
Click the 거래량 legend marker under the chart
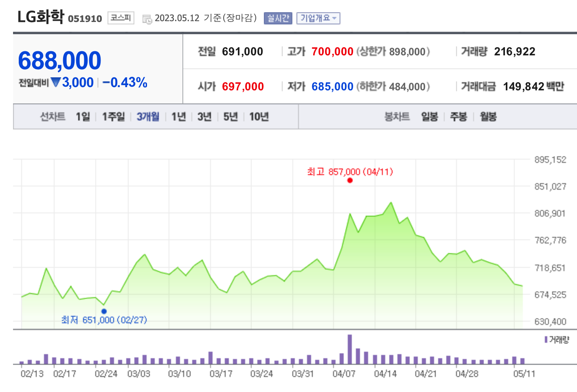(546, 339)
